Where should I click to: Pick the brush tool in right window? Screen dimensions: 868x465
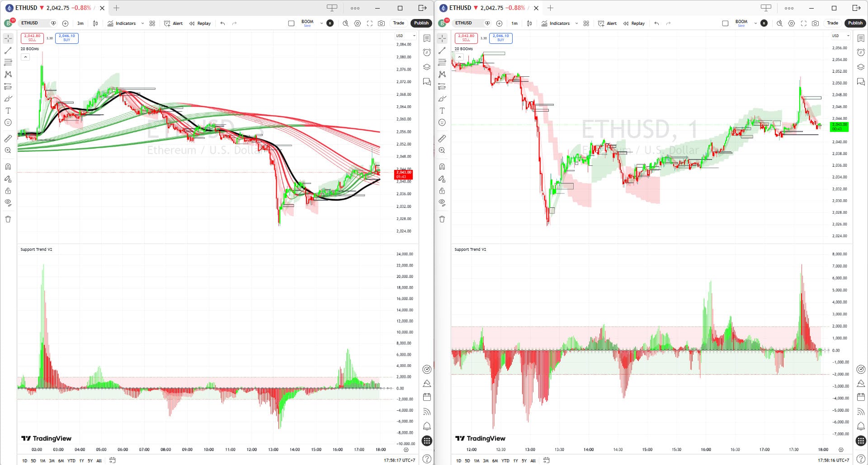[x=442, y=99]
